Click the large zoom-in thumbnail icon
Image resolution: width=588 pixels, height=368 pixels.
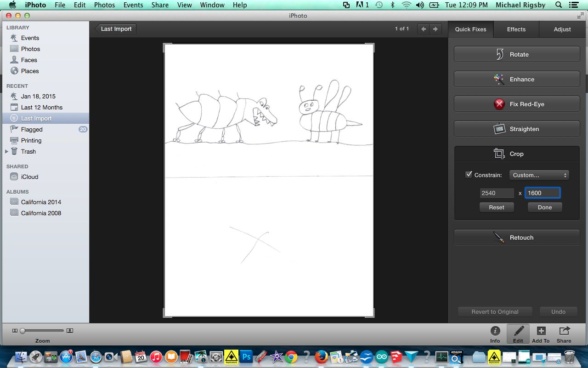(70, 330)
